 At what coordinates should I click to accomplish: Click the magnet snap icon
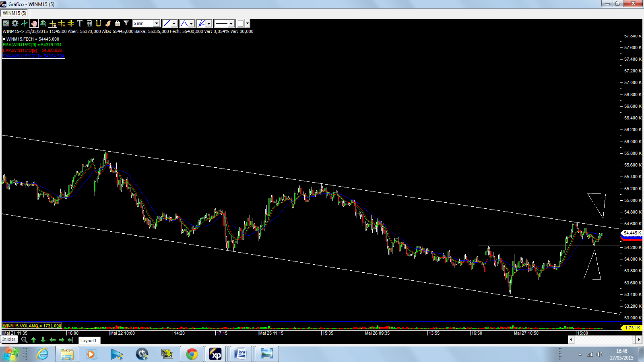tap(99, 23)
